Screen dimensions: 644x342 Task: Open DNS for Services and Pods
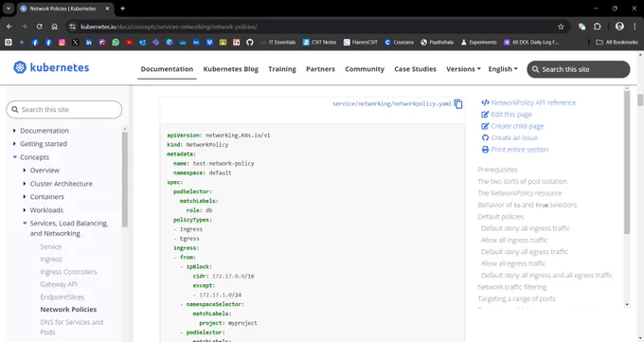point(72,327)
